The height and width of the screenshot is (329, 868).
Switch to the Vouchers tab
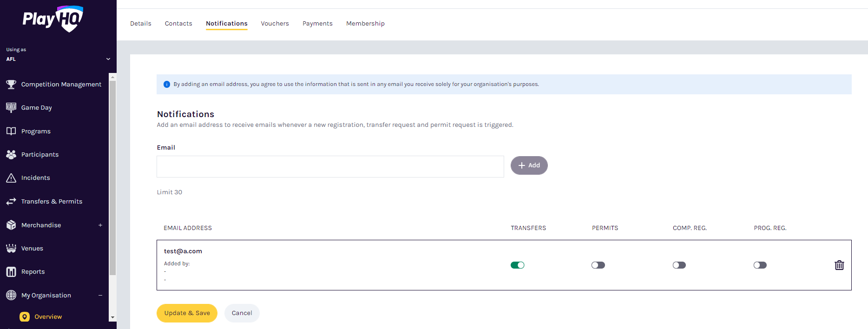pyautogui.click(x=275, y=24)
